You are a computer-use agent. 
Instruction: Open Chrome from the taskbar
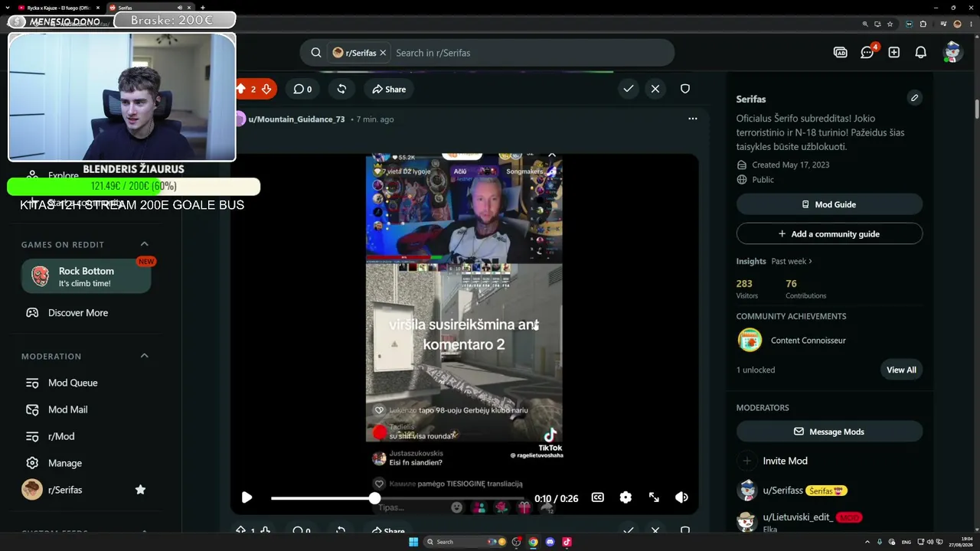[x=533, y=542]
